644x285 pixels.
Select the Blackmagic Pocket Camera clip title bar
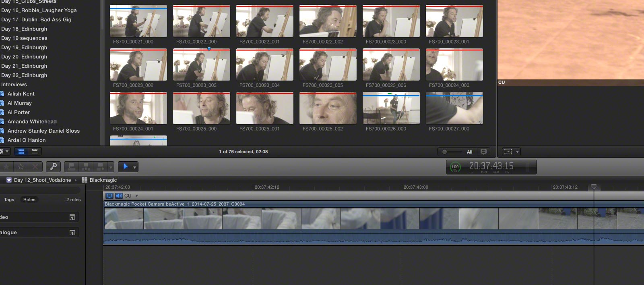click(x=374, y=204)
